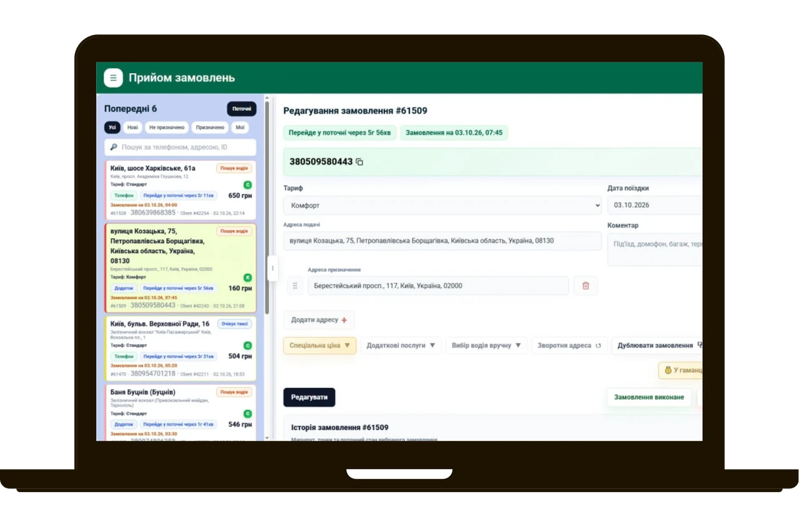Delete the destination address with the trash icon
Viewport: 799px width, 532px height.
[586, 286]
